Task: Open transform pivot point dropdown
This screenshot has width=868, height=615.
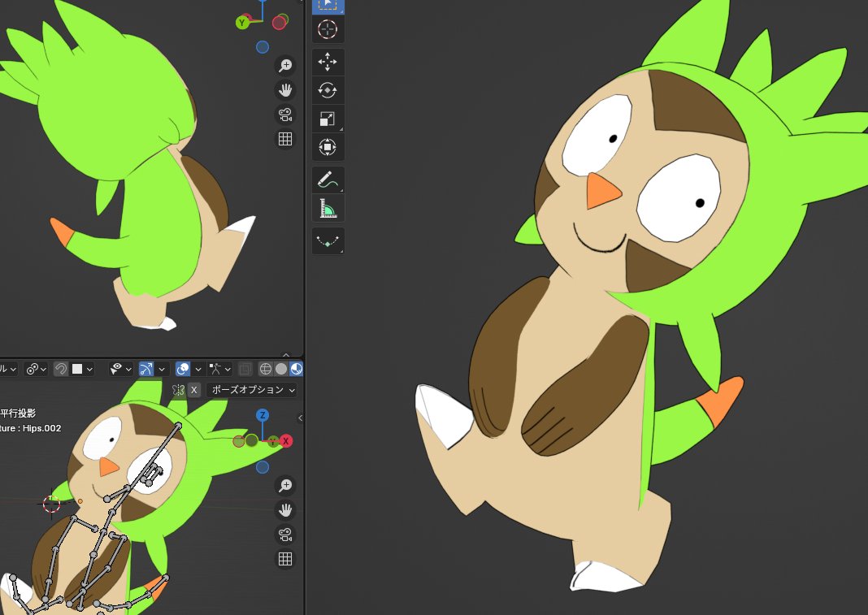Action: point(37,369)
